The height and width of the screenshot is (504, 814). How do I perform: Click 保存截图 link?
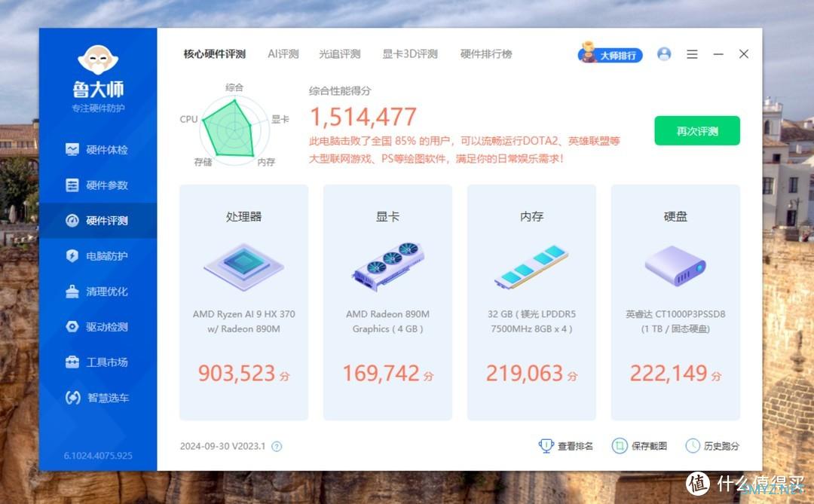pos(649,446)
